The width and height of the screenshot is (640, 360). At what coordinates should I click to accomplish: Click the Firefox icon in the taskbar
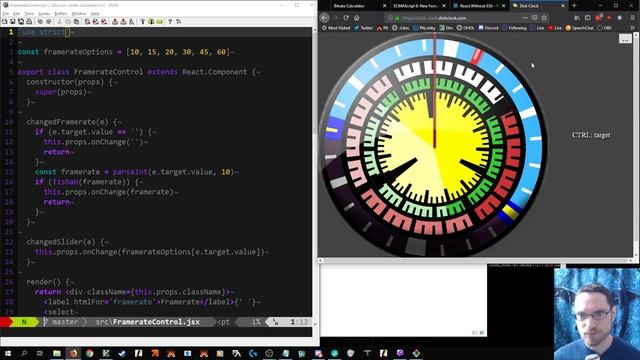coord(73,353)
